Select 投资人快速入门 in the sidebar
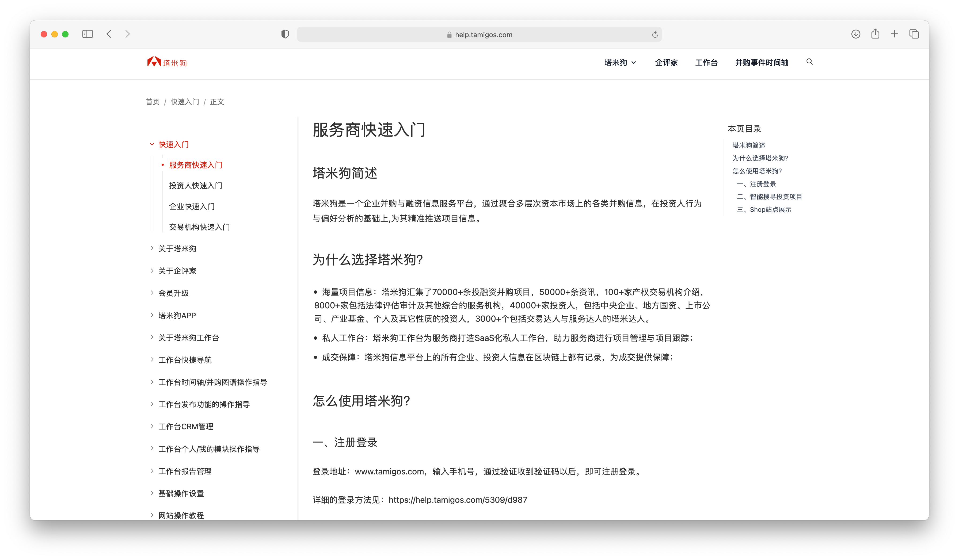 196,186
